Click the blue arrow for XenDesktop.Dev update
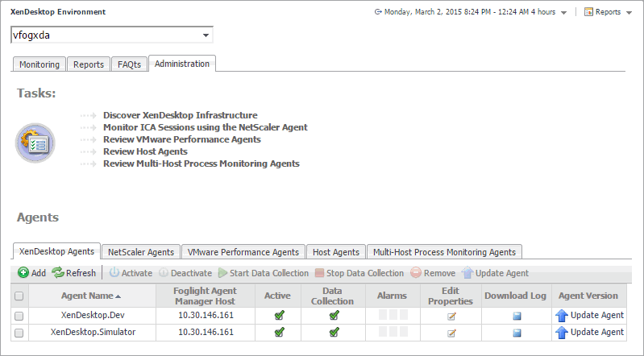Viewport: 644px width, 356px height. point(562,316)
